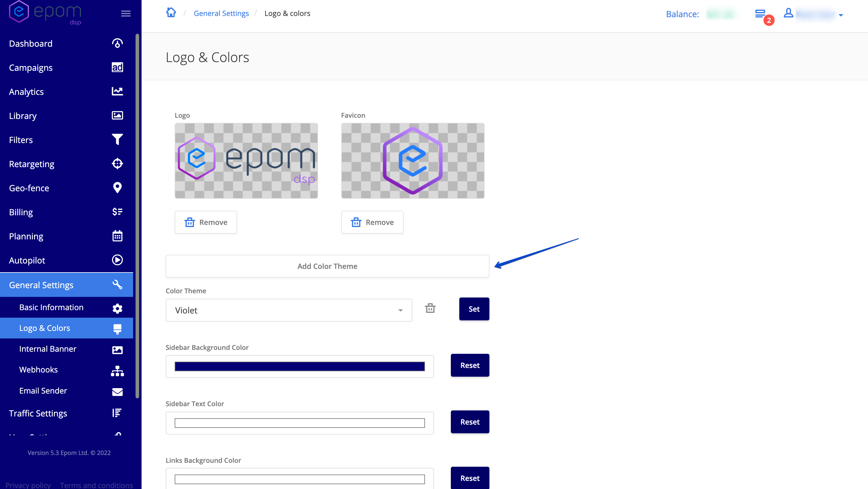Screen dimensions: 868x489
Task: Open notifications list icon with badge
Action: pos(760,14)
